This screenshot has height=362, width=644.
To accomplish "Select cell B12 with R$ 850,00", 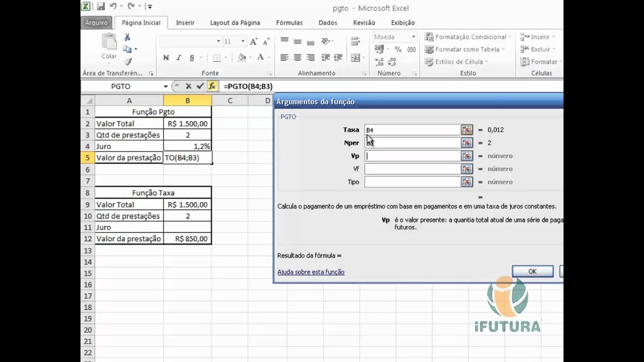I will pyautogui.click(x=187, y=239).
